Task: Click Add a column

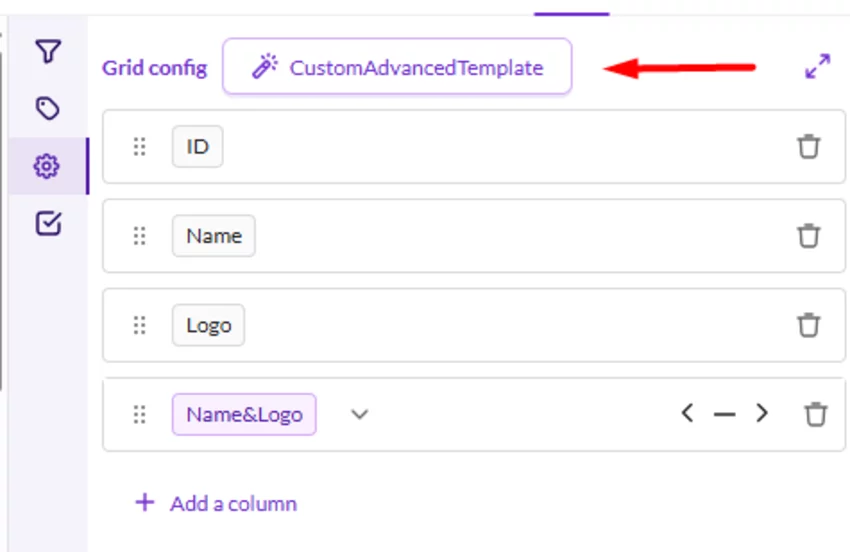Action: [x=216, y=503]
